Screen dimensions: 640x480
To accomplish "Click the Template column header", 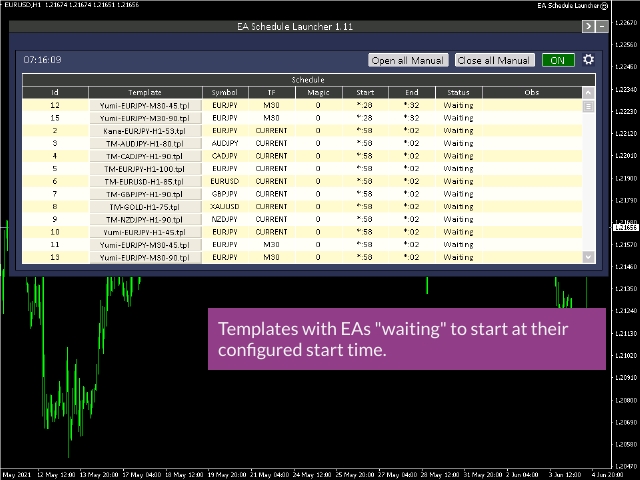I will 145,93.
